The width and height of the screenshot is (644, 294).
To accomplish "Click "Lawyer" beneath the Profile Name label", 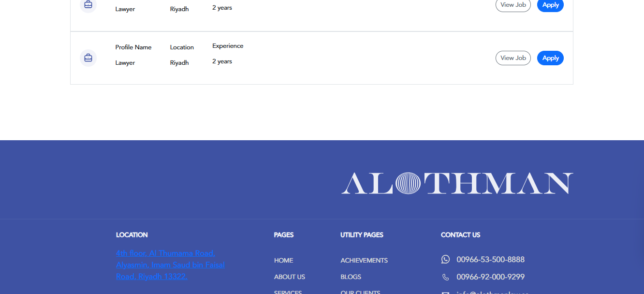I will pos(125,63).
